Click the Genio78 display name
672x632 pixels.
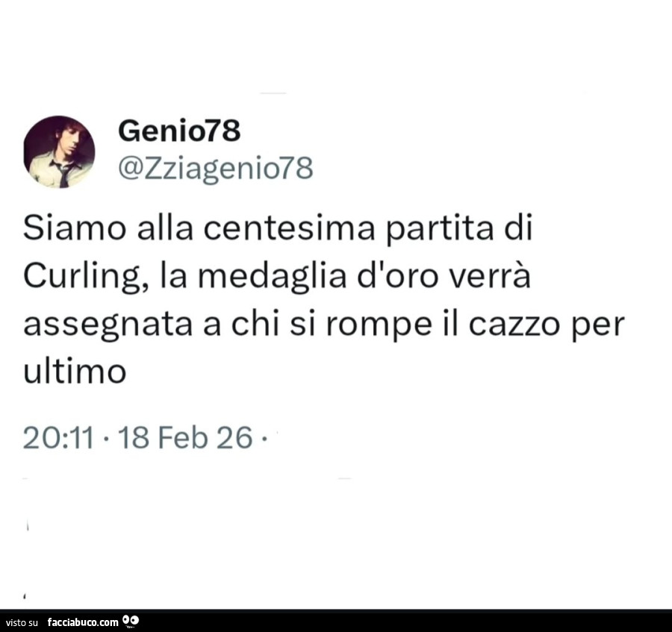coord(179,131)
